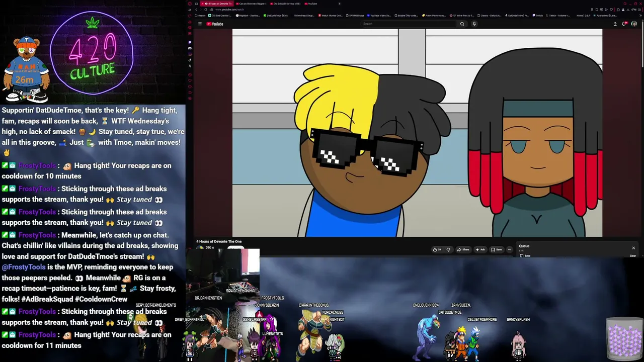Open the 'DatDudeTmoe | Kick' bookmark
This screenshot has height=362, width=644.
click(x=276, y=16)
